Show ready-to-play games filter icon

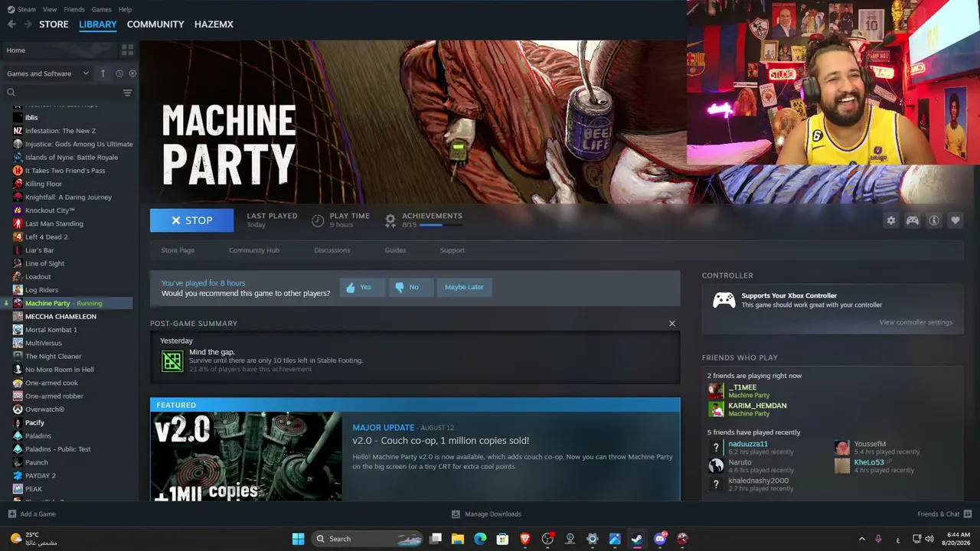point(132,73)
